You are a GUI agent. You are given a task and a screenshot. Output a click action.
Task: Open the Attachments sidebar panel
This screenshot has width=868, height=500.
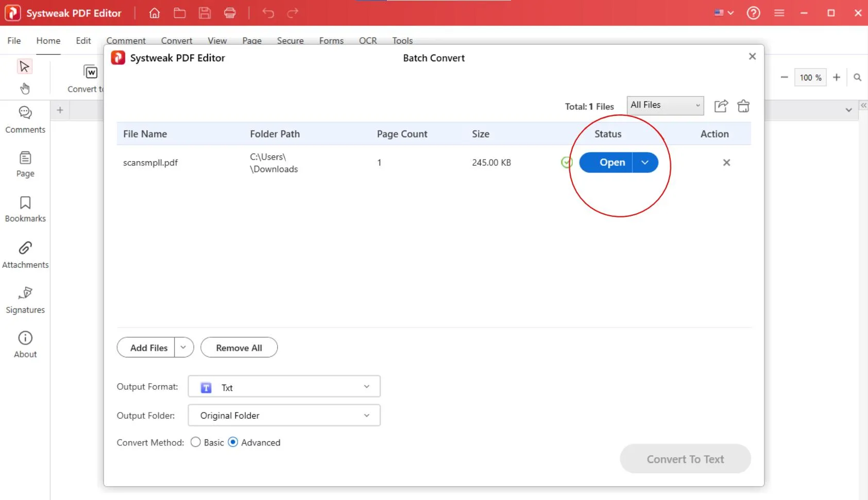coord(25,255)
